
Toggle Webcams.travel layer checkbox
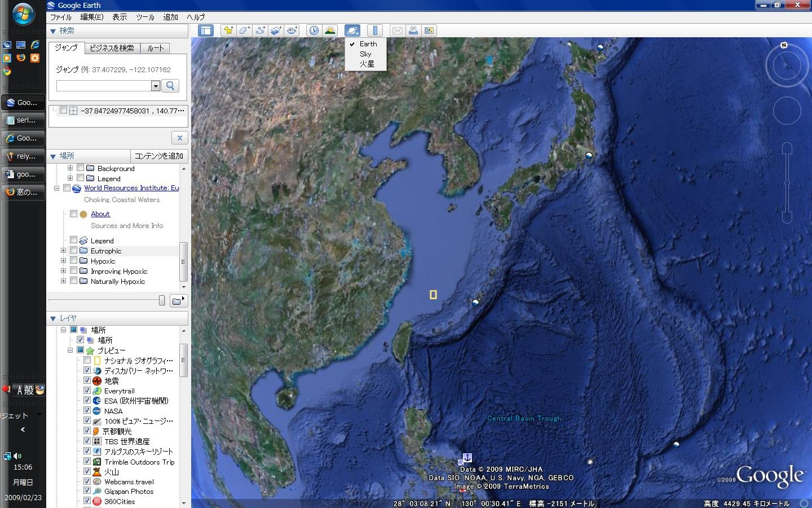pyautogui.click(x=87, y=481)
